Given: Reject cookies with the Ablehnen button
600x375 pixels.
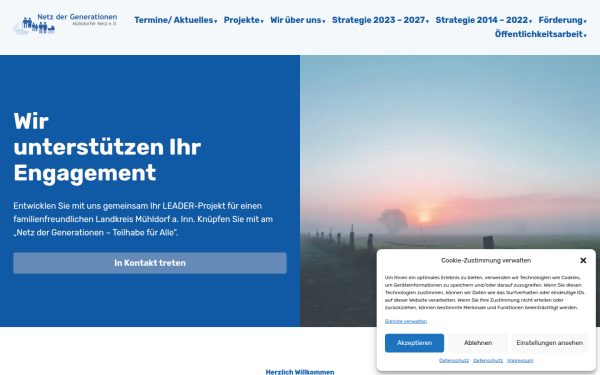Looking at the screenshot, I should click(478, 343).
